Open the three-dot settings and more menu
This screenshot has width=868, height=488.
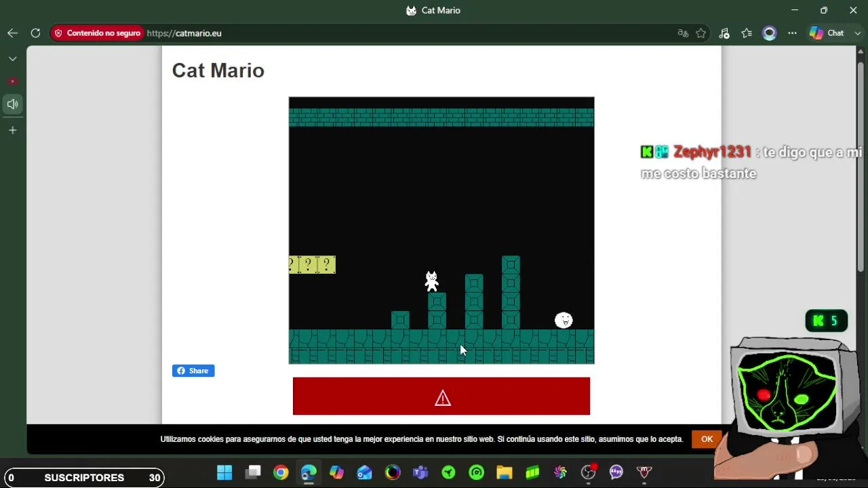pos(792,33)
